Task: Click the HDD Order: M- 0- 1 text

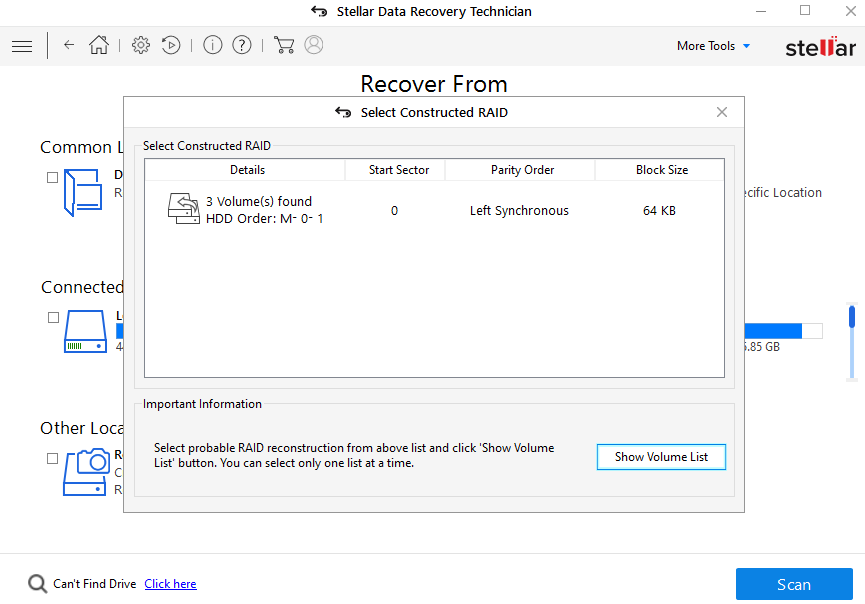Action: pos(264,218)
